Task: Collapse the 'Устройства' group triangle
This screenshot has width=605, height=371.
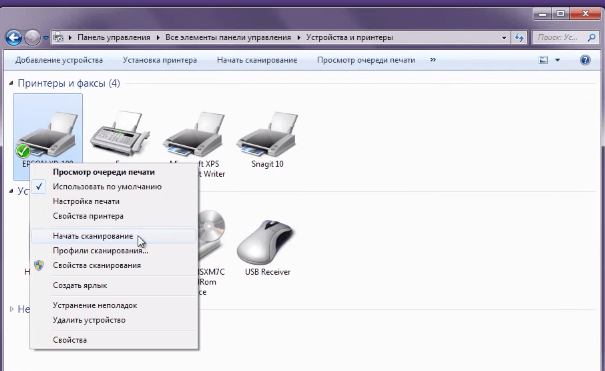Action: [x=11, y=191]
